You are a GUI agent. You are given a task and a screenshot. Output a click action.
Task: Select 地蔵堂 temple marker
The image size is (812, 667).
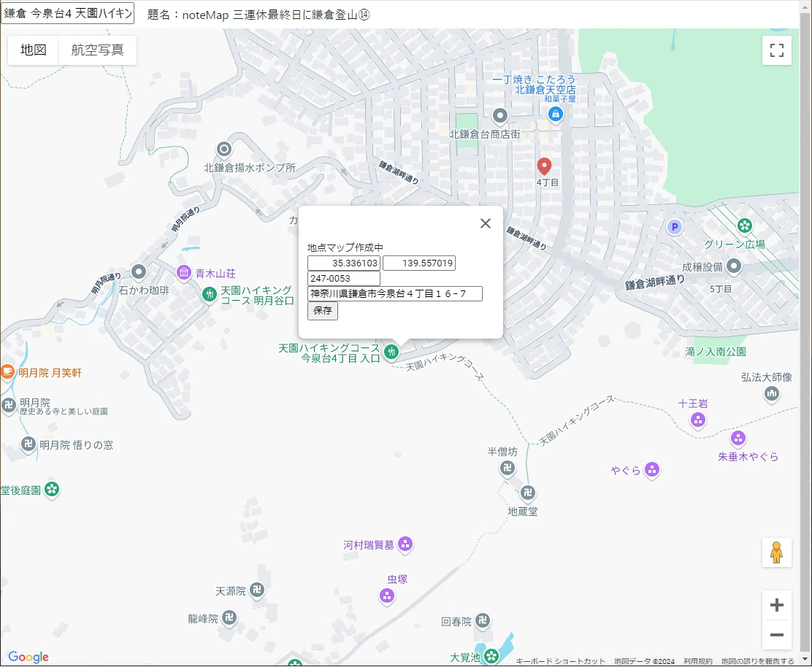pyautogui.click(x=528, y=493)
